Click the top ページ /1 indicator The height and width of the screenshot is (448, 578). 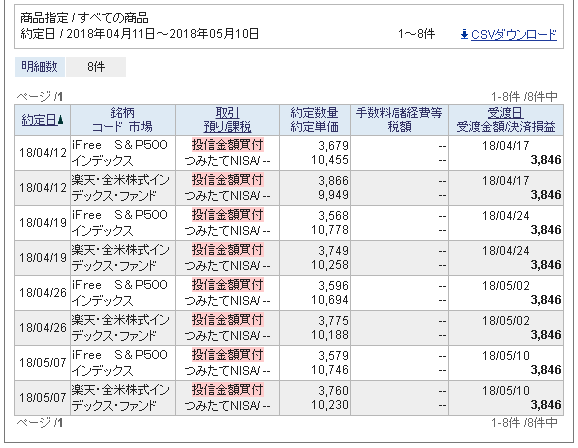point(39,97)
